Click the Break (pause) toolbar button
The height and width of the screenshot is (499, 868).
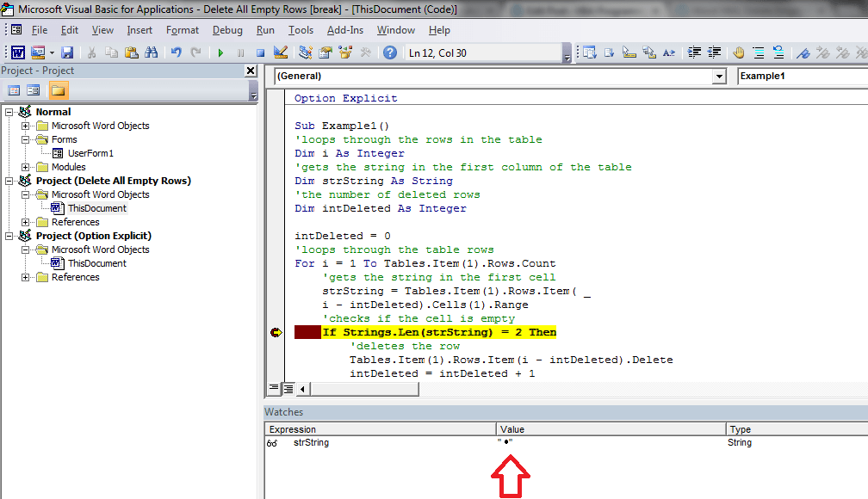coord(240,52)
